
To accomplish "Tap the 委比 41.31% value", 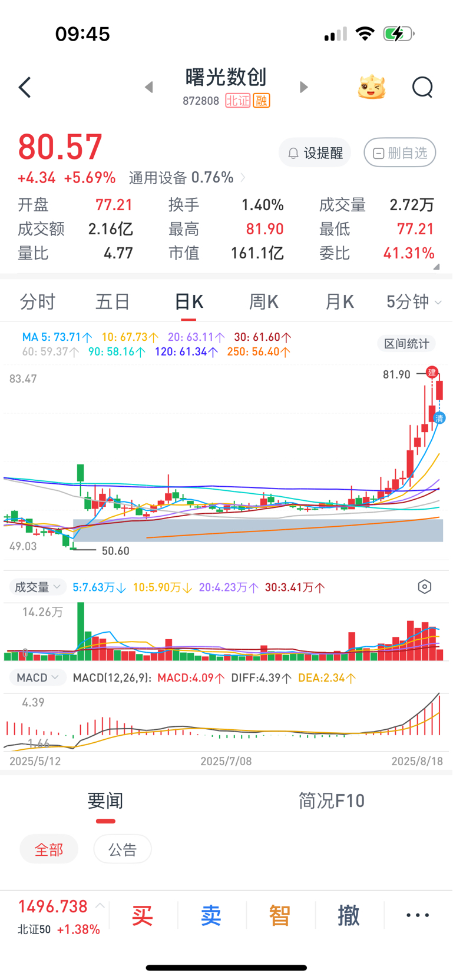I will pyautogui.click(x=409, y=253).
